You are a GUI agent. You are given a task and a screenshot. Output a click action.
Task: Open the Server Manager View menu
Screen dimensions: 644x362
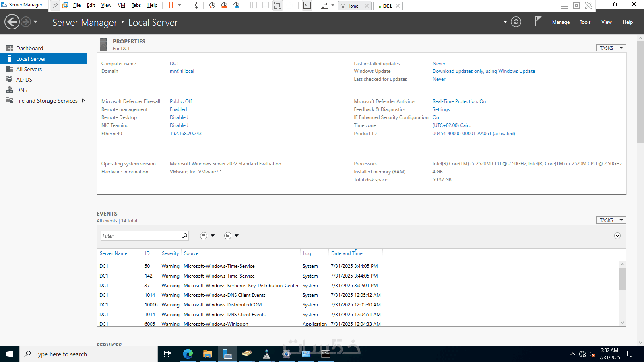click(607, 22)
